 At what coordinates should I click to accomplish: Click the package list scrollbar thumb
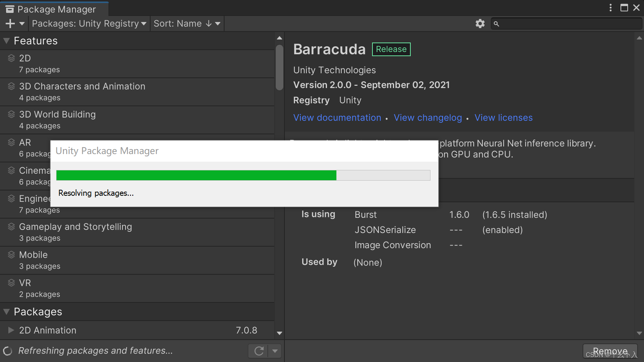click(x=280, y=68)
